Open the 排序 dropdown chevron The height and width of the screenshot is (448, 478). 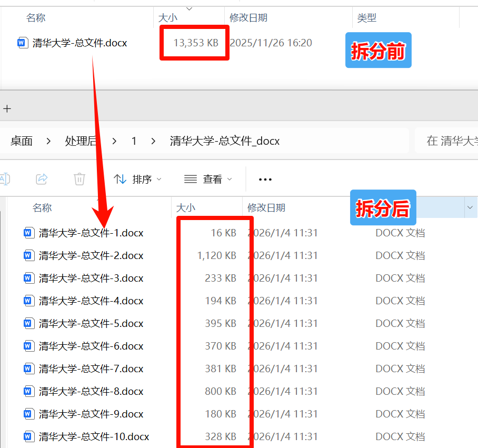pyautogui.click(x=159, y=179)
